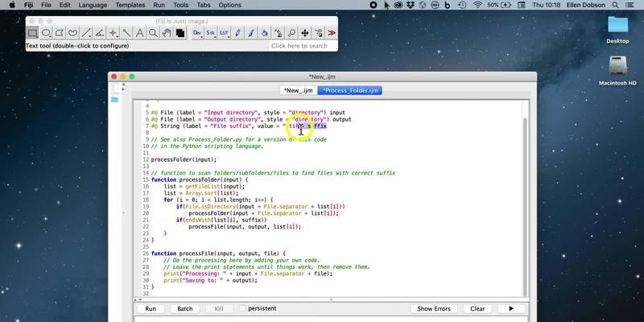Screen dimensions: 644x322
Task: Click the Dropbox menu bar icon
Action: pos(411,5)
